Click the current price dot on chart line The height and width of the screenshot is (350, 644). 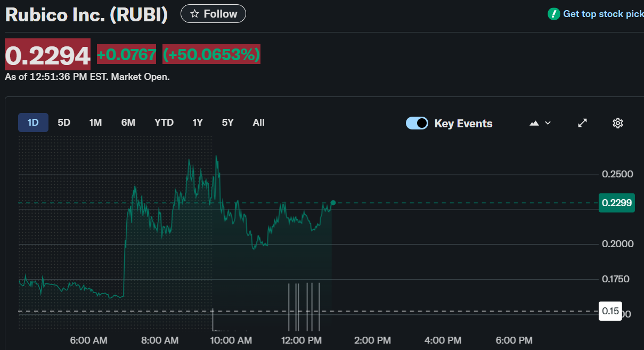333,202
